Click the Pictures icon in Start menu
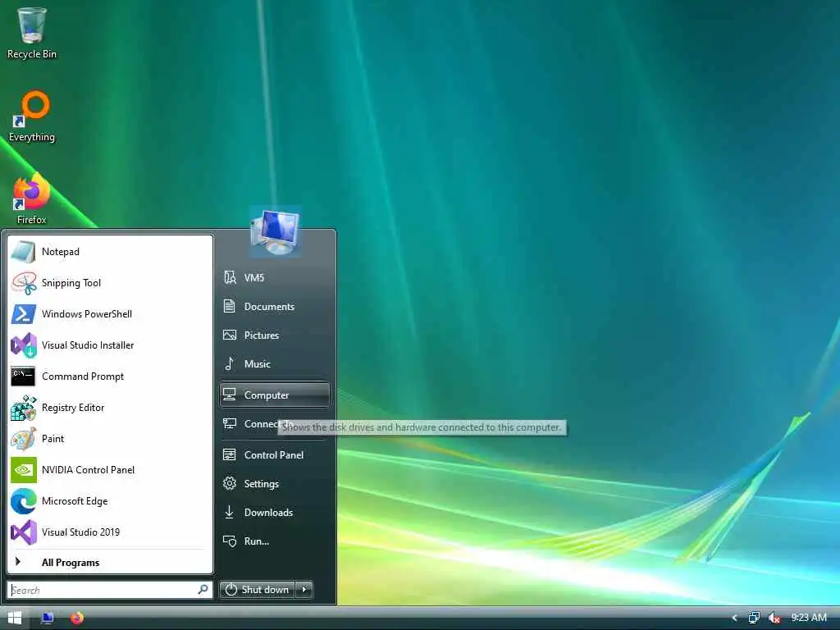This screenshot has height=630, width=840. [x=230, y=335]
